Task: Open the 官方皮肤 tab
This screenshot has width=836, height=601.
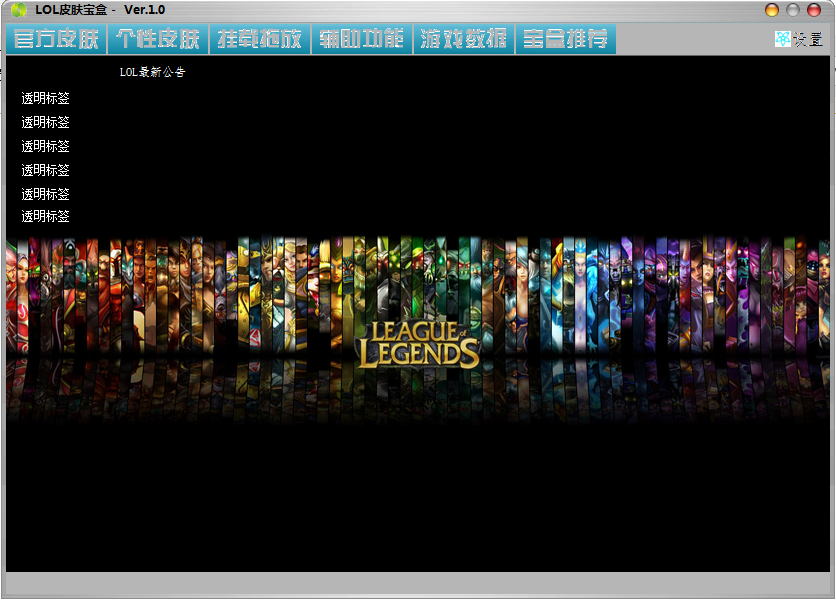Action: 56,39
